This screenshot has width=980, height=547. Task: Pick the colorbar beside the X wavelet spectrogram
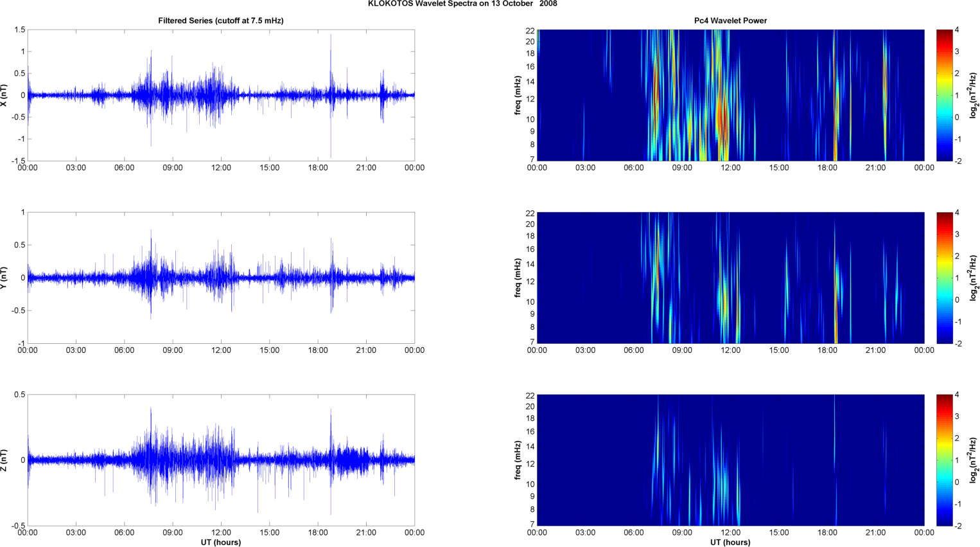(x=944, y=95)
